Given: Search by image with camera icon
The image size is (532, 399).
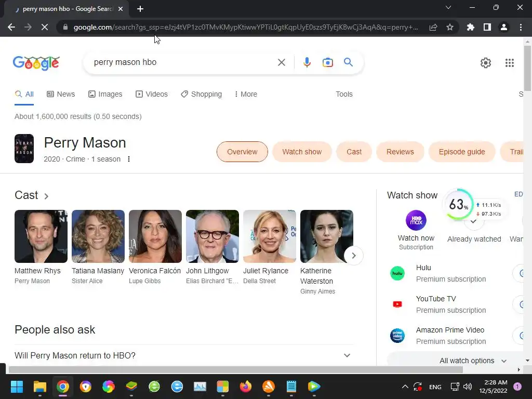Looking at the screenshot, I should pyautogui.click(x=327, y=62).
